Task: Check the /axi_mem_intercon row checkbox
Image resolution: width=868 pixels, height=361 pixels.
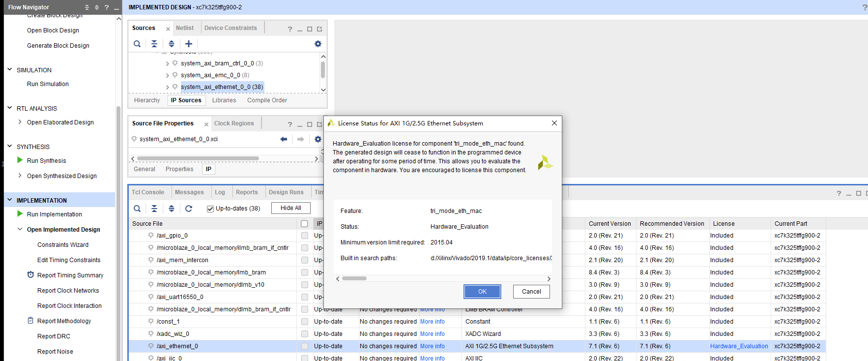Action: click(x=305, y=260)
